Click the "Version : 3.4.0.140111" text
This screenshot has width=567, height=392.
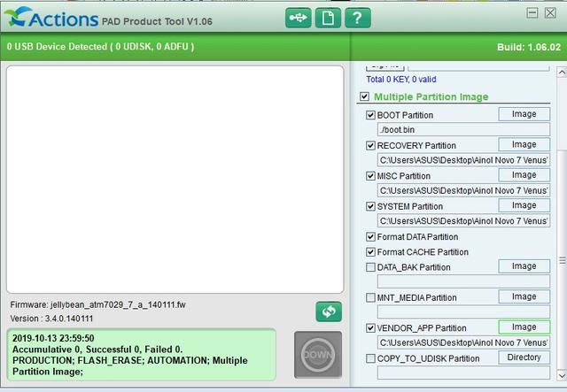pos(51,319)
